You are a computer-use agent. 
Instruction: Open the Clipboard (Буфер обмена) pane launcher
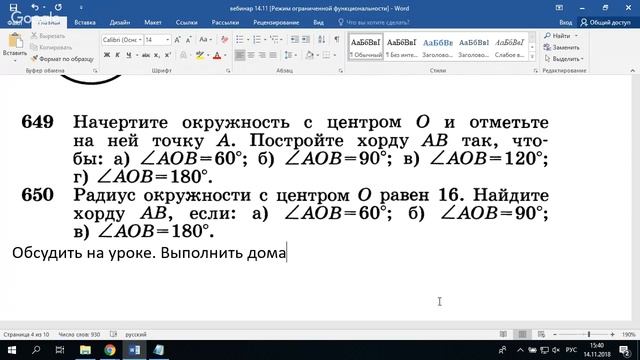pyautogui.click(x=95, y=71)
